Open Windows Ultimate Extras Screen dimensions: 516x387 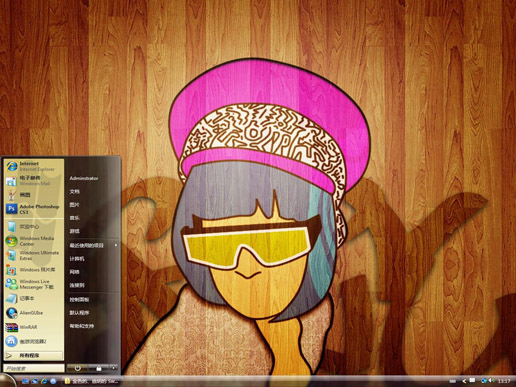[33, 255]
